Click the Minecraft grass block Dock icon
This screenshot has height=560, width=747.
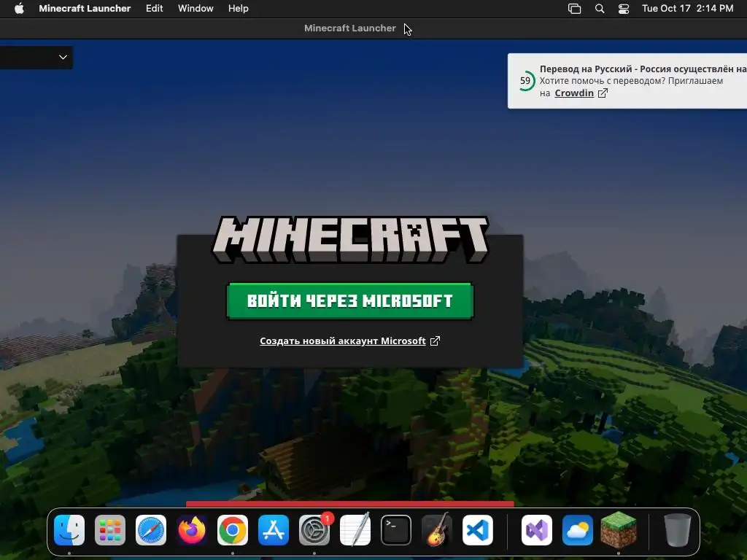click(x=619, y=530)
